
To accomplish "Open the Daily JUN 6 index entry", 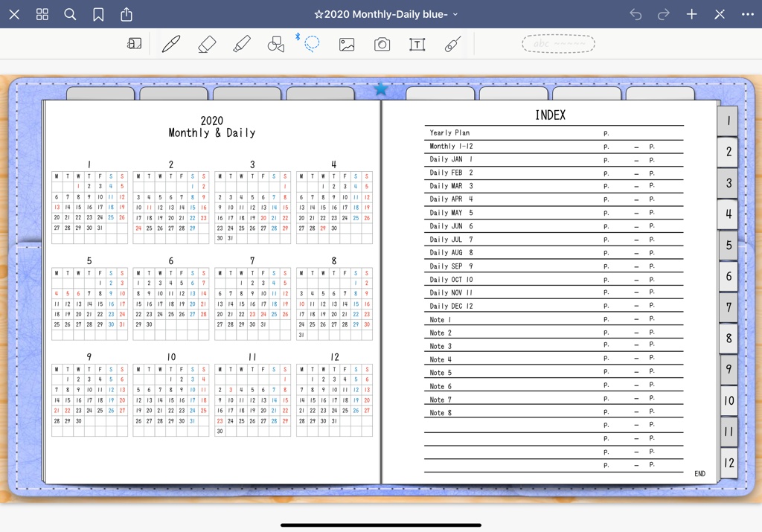I will tap(451, 226).
